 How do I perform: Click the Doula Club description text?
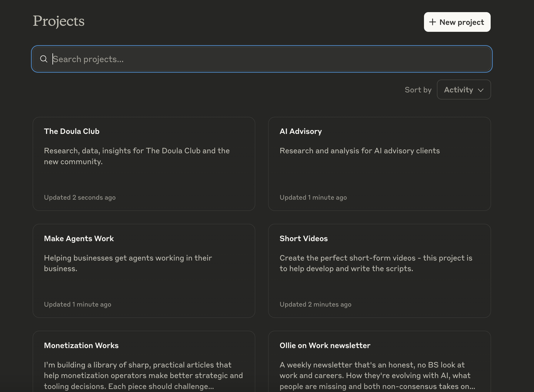[137, 156]
